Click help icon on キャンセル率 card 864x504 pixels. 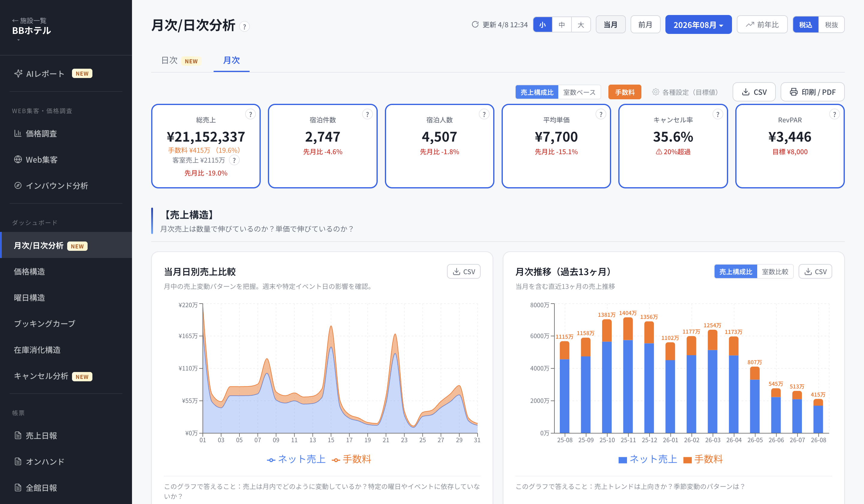(718, 114)
